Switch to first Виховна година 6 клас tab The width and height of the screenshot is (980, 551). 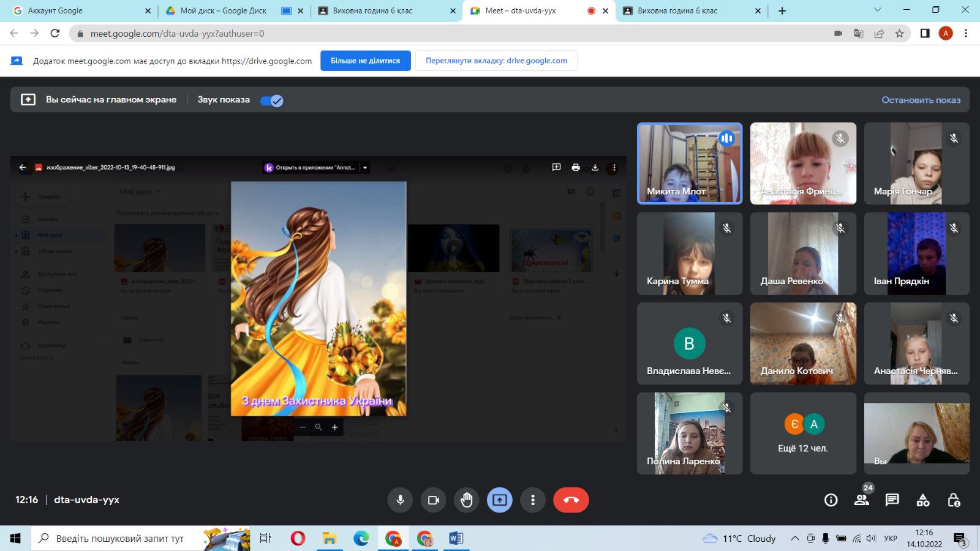386,11
